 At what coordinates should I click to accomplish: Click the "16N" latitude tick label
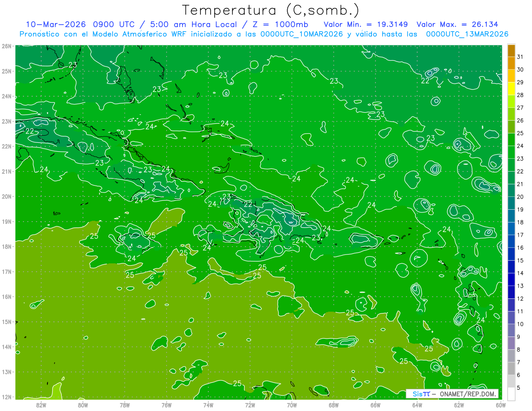point(6,297)
